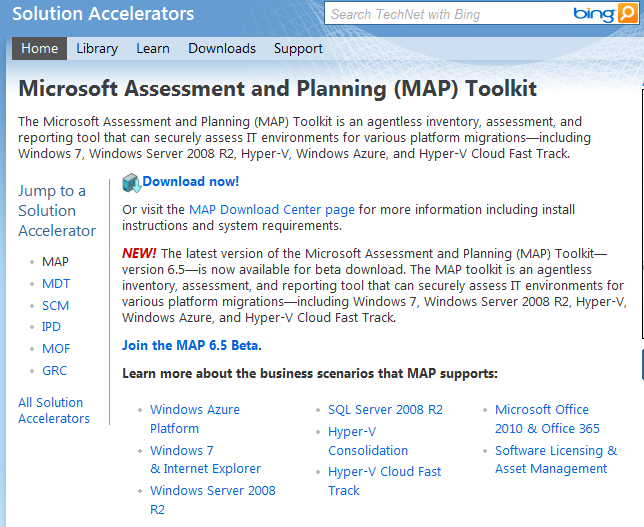Click the Microsoft Assessment and Planning Toolkit heading

[x=278, y=88]
